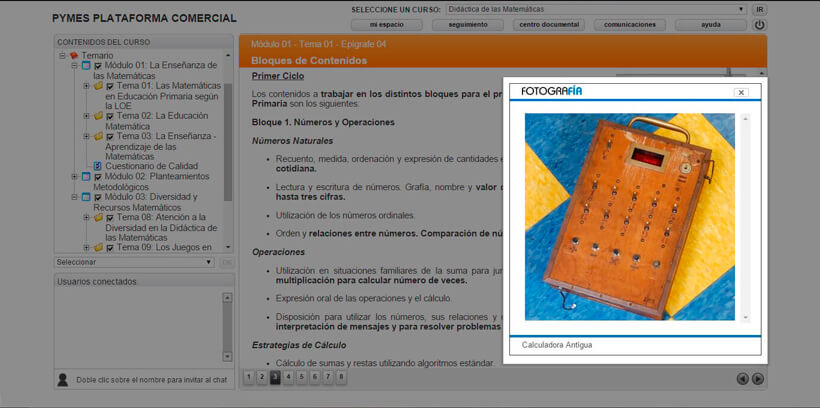Go to page 7 in pagination
The width and height of the screenshot is (820, 408).
tap(328, 377)
